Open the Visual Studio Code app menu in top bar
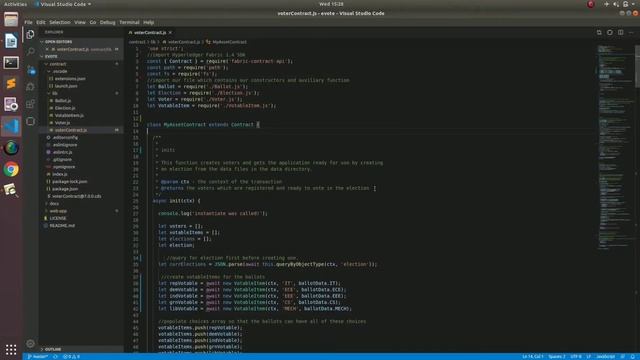 pyautogui.click(x=63, y=4)
